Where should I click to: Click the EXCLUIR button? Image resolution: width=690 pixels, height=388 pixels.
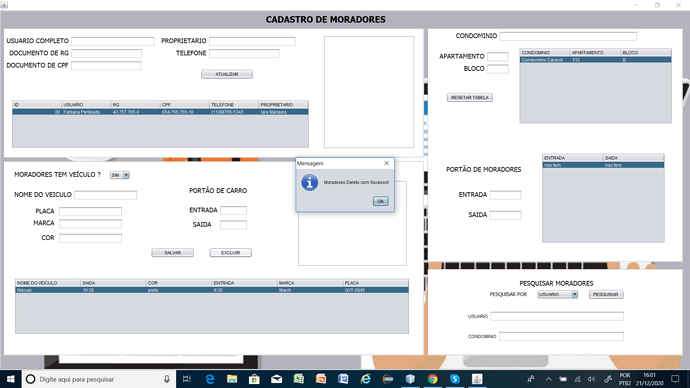[x=231, y=253]
